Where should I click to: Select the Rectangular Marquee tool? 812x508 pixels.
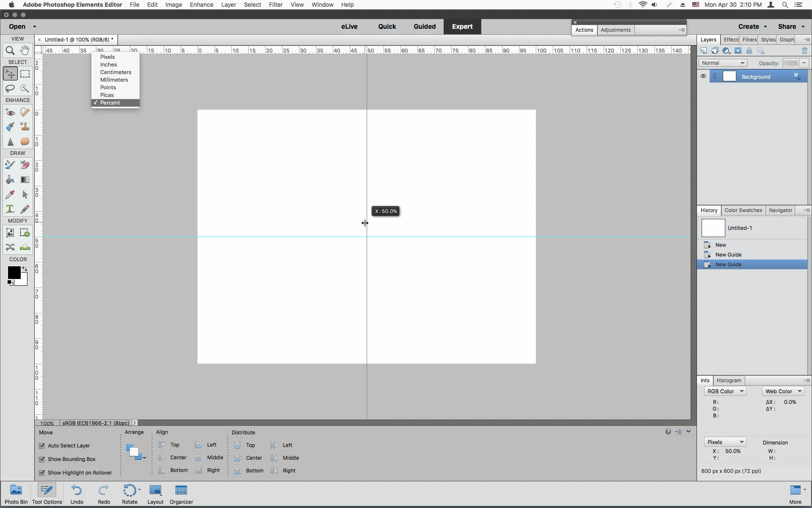(x=25, y=74)
